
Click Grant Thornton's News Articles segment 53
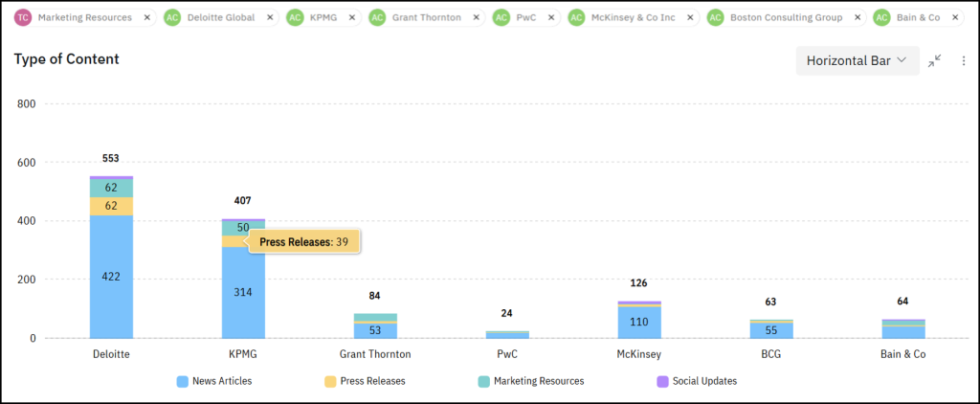pyautogui.click(x=375, y=330)
